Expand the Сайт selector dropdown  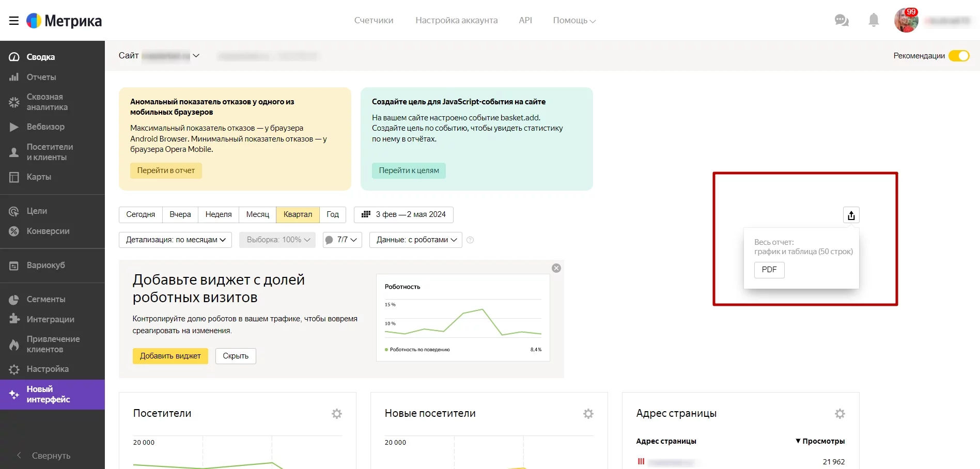coord(196,56)
